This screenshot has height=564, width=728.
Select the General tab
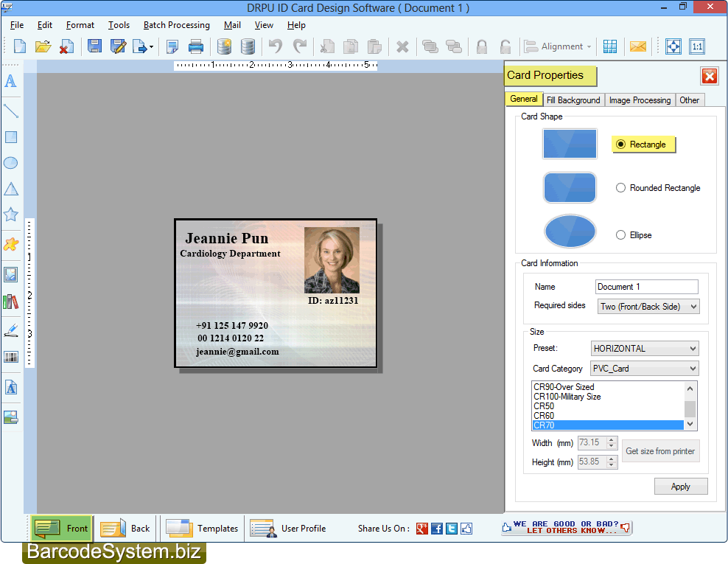(524, 99)
